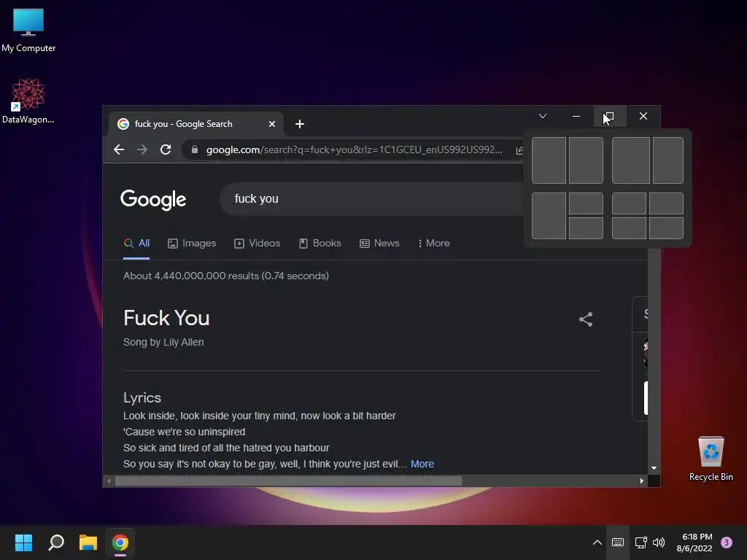Click the Google search query field
The width and height of the screenshot is (747, 560).
point(371,198)
